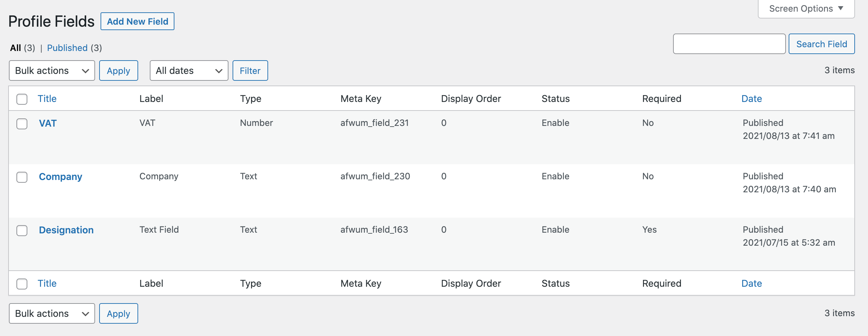The height and width of the screenshot is (336, 868).
Task: Check the Designation row checkbox
Action: coord(22,231)
